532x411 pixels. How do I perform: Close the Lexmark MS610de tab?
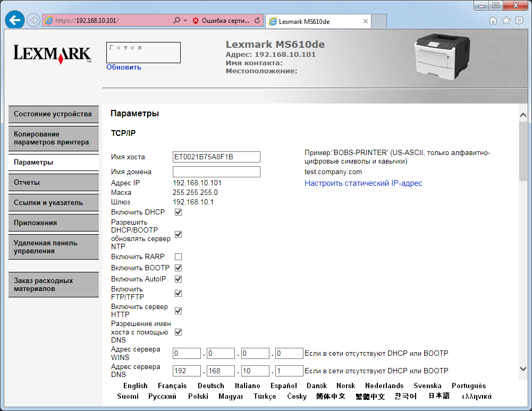tap(366, 21)
